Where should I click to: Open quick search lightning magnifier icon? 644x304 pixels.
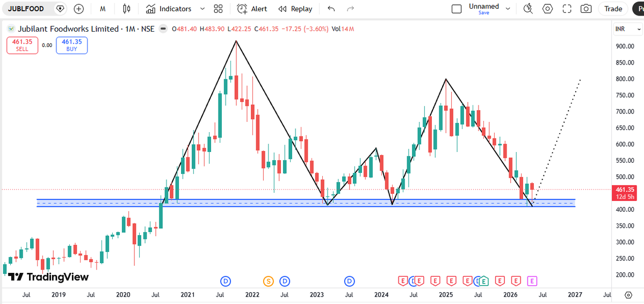point(528,9)
